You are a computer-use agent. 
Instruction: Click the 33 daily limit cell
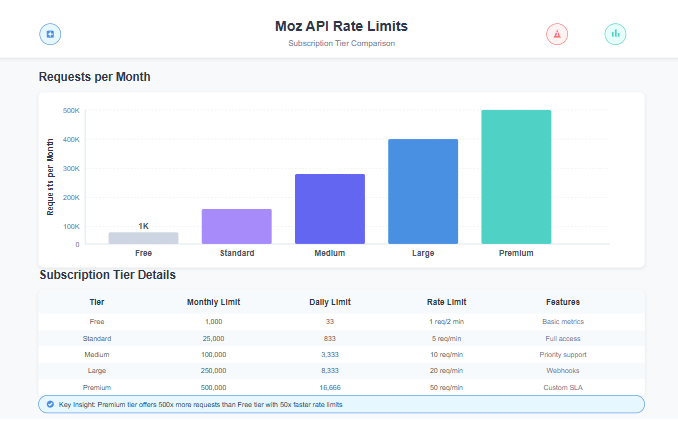(330, 322)
